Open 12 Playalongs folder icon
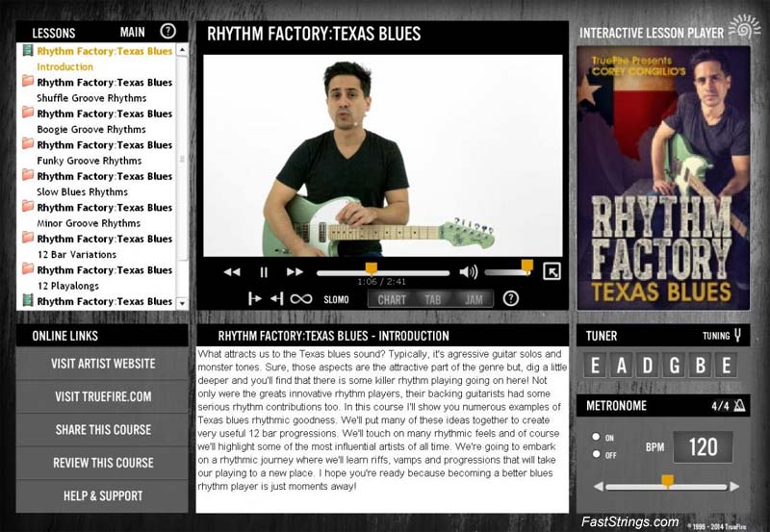 click(x=28, y=269)
